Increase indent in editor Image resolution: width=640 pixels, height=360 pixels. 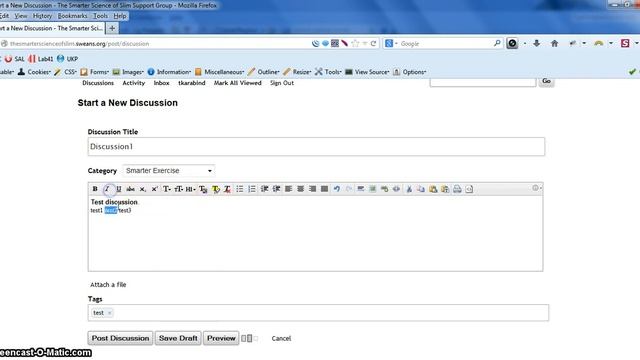[276, 189]
